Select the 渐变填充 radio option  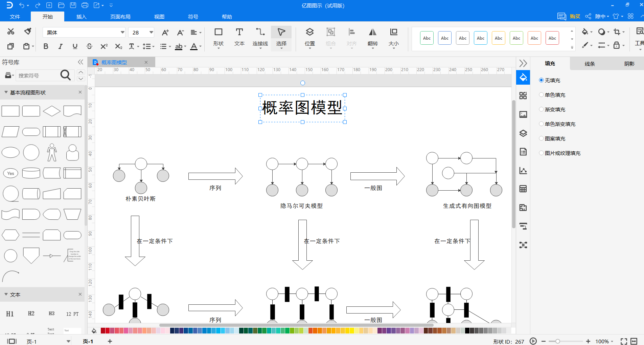click(541, 109)
